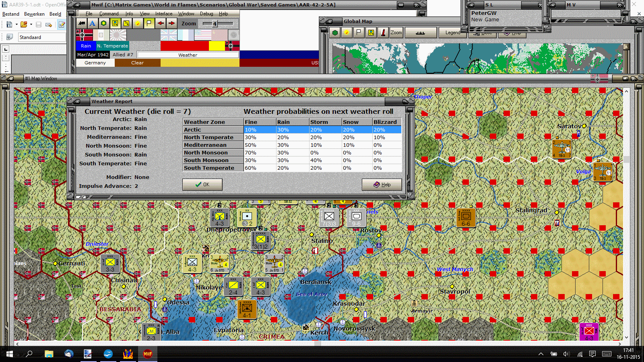644x362 pixels.
Task: Click the train icon in the main toolbar
Action: (82, 23)
